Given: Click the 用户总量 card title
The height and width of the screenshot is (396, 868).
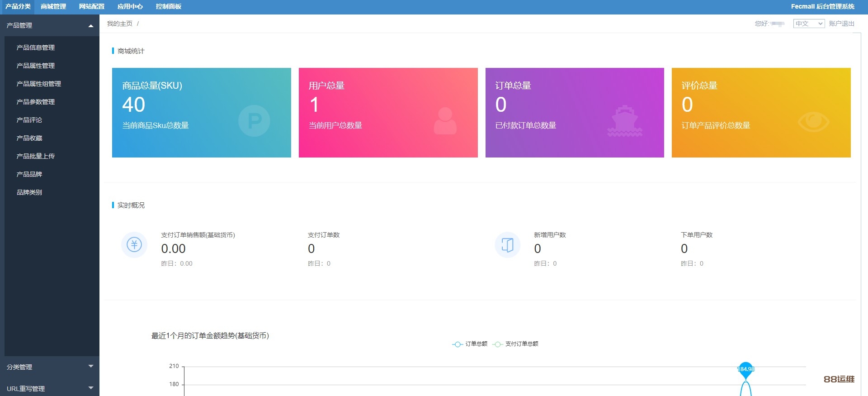Looking at the screenshot, I should pos(326,86).
